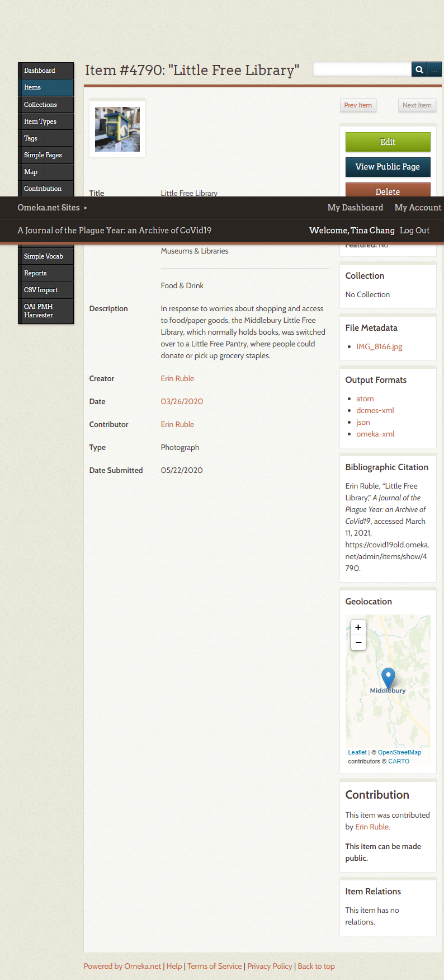Click Log Out in the top bar
Viewport: 444px width, 980px height.
[414, 231]
